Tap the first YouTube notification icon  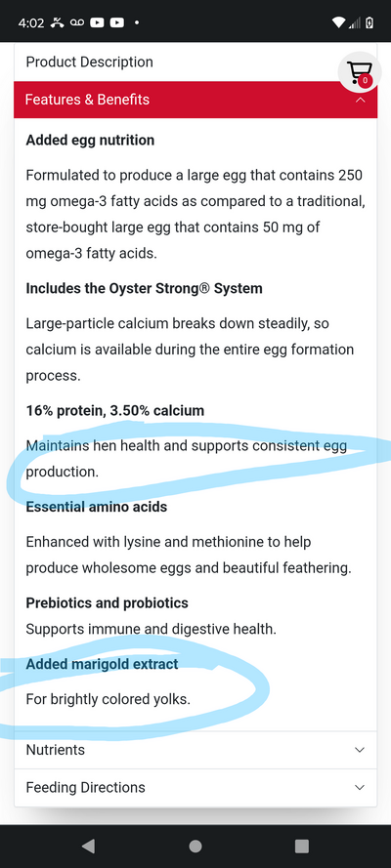[x=98, y=22]
